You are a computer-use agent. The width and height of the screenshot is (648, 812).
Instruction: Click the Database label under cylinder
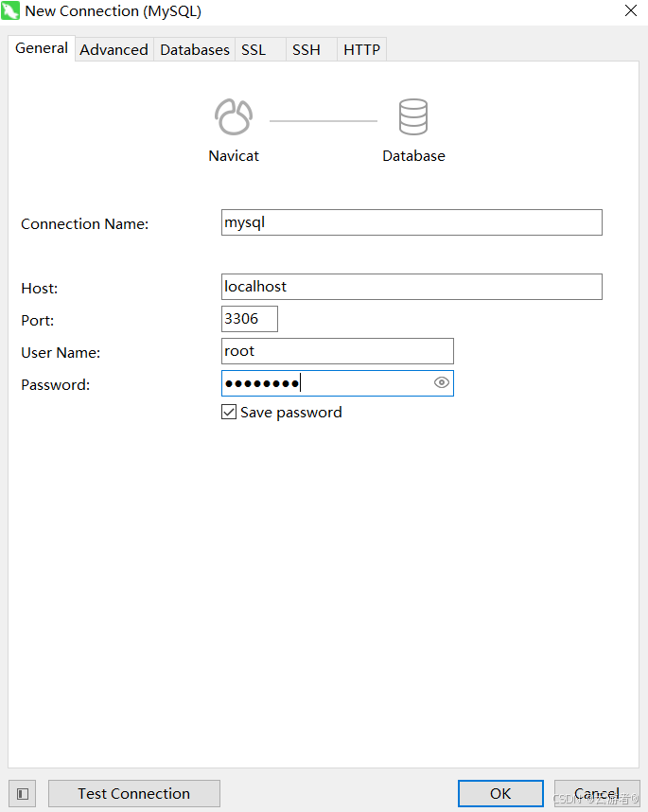coord(413,156)
